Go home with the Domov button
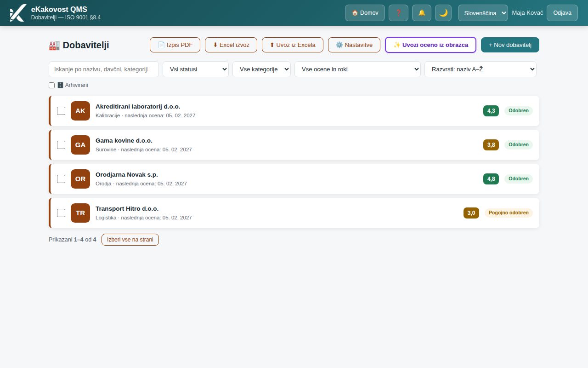Viewport: 588px width, 368px height. [x=365, y=13]
